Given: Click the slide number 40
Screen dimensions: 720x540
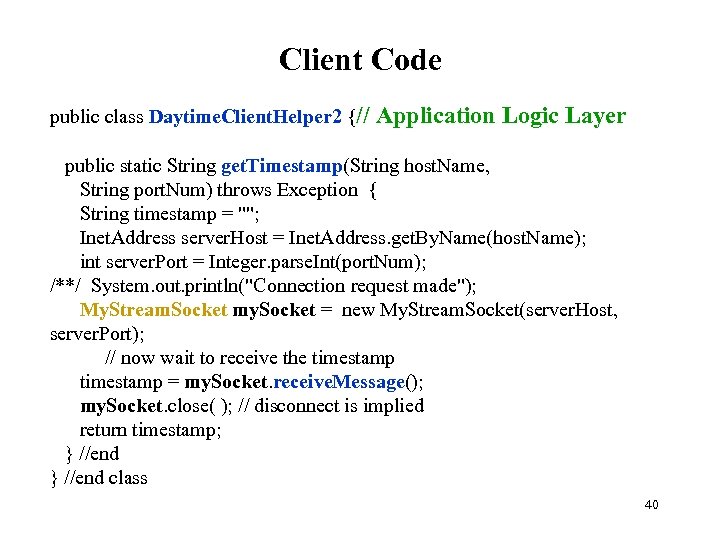Looking at the screenshot, I should click(x=651, y=505).
